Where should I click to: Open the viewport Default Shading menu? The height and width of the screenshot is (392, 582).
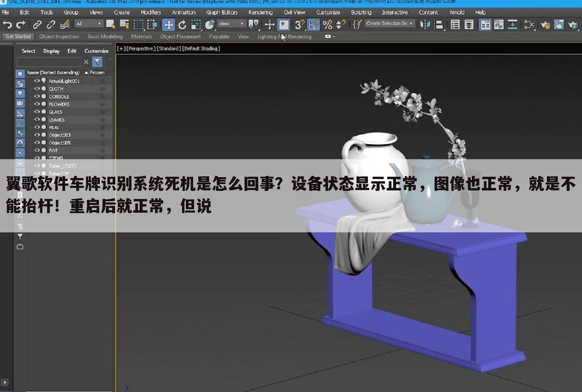[x=201, y=48]
